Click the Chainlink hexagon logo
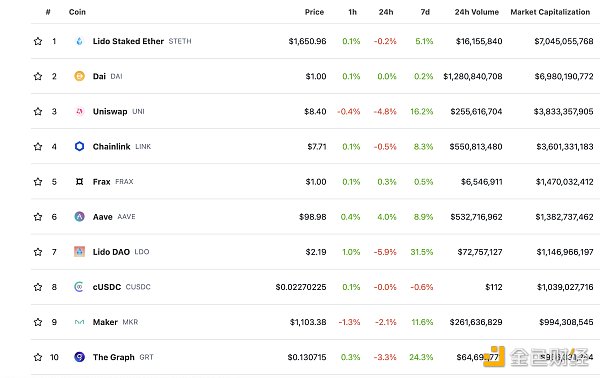Image resolution: width=600 pixels, height=378 pixels. click(79, 146)
